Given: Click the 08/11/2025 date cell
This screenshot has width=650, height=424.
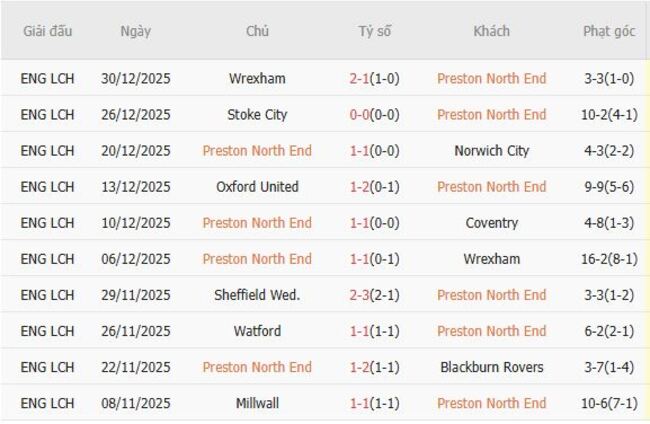Looking at the screenshot, I should point(135,403).
